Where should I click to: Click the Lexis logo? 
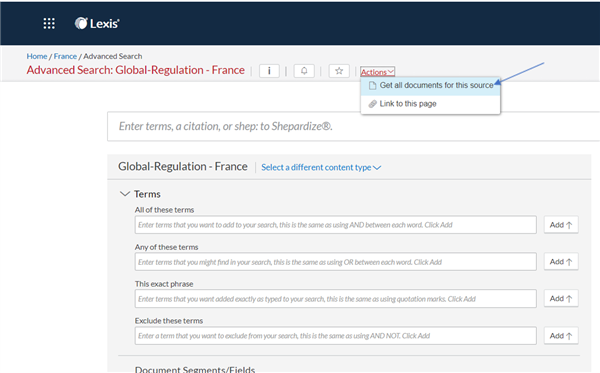click(97, 23)
